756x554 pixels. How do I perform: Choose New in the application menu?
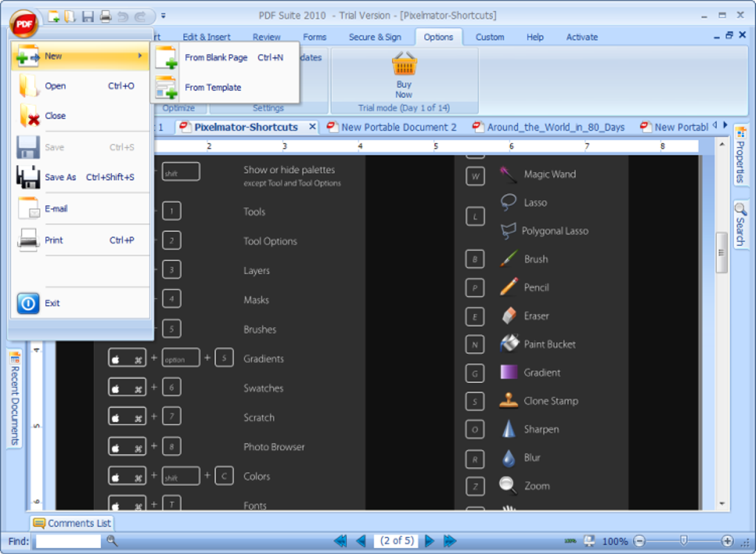pos(80,56)
